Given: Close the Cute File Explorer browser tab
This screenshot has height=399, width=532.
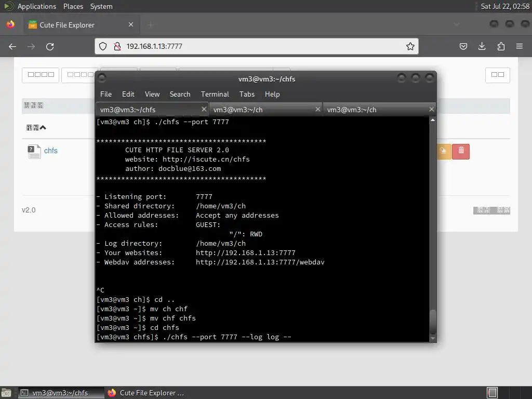Looking at the screenshot, I should [131, 24].
